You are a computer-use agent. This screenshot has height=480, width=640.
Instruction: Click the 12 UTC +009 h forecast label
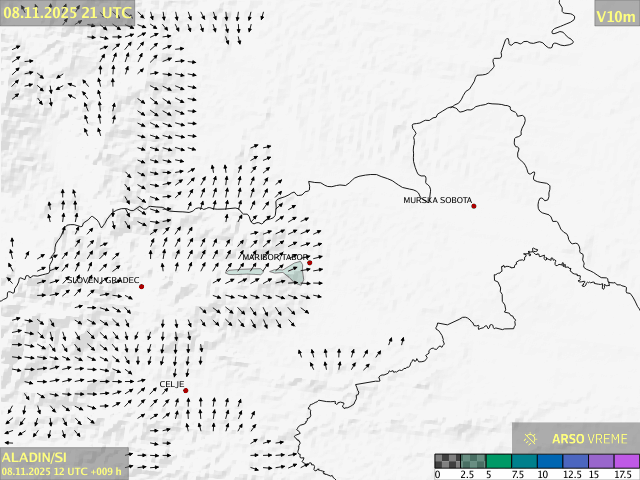(62, 471)
